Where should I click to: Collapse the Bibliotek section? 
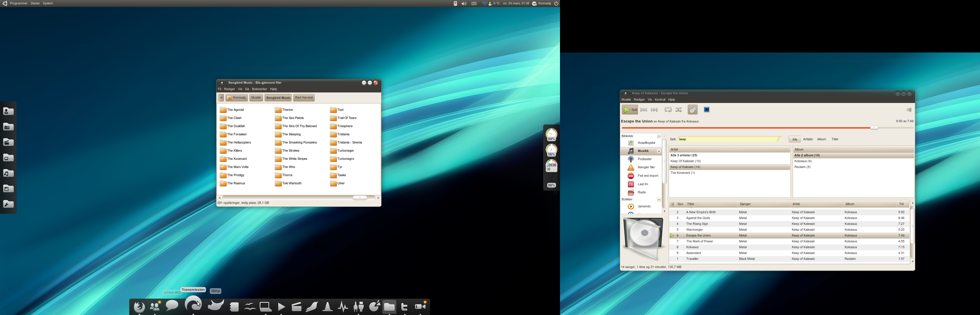click(x=659, y=136)
